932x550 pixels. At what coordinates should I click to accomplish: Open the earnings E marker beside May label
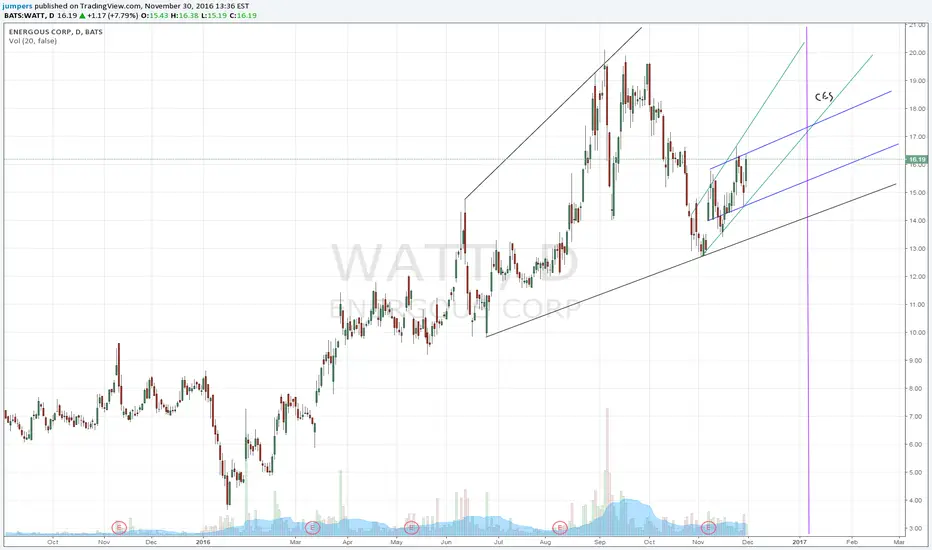click(411, 527)
